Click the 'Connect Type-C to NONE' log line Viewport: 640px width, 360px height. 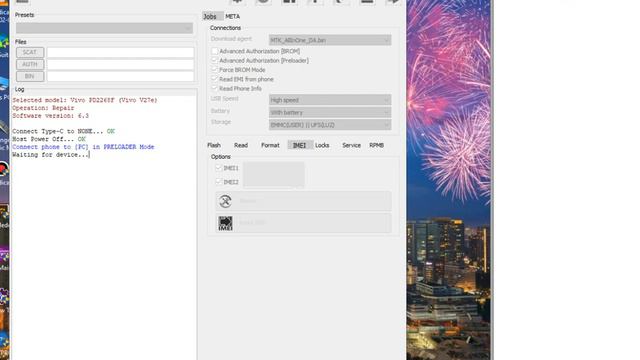tap(64, 131)
